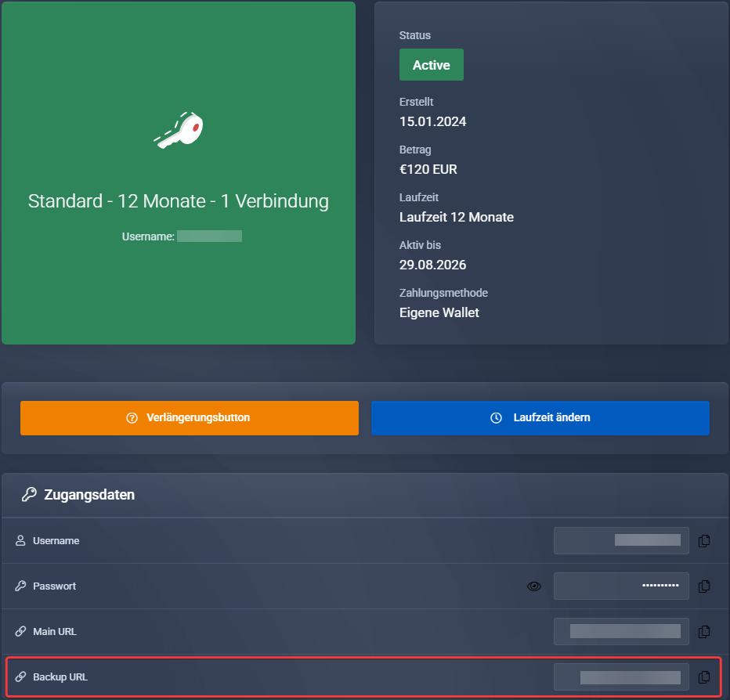Click the Eigene Wallet payment method text

pos(439,312)
